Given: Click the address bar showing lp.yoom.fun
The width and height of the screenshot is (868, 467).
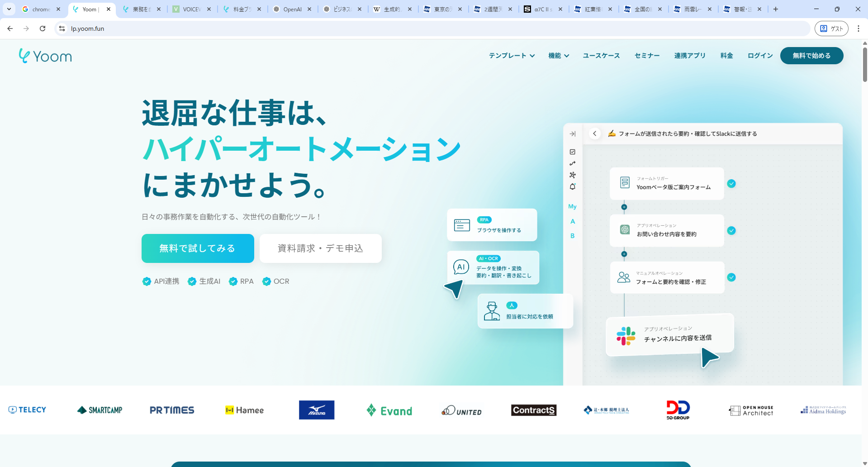Looking at the screenshot, I should (407, 29).
